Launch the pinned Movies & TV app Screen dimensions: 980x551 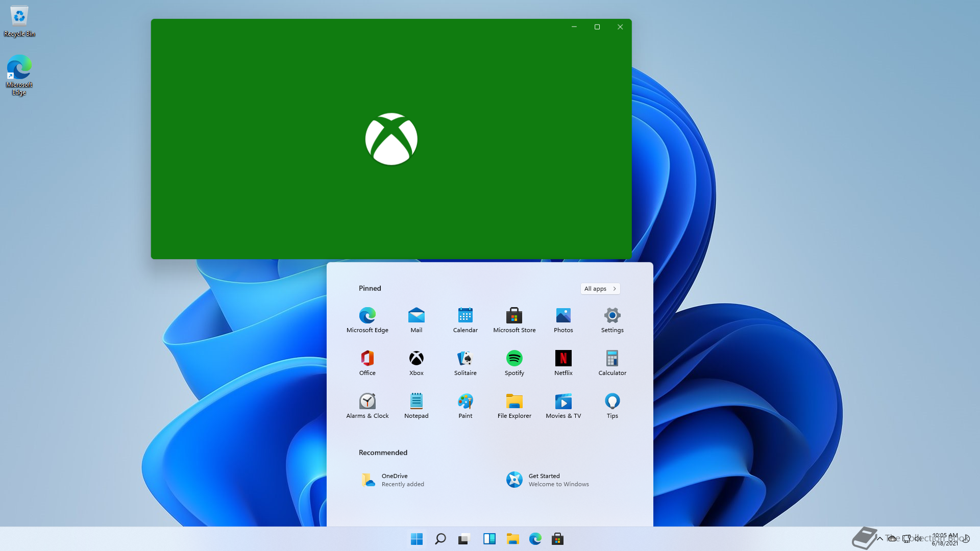[563, 406]
